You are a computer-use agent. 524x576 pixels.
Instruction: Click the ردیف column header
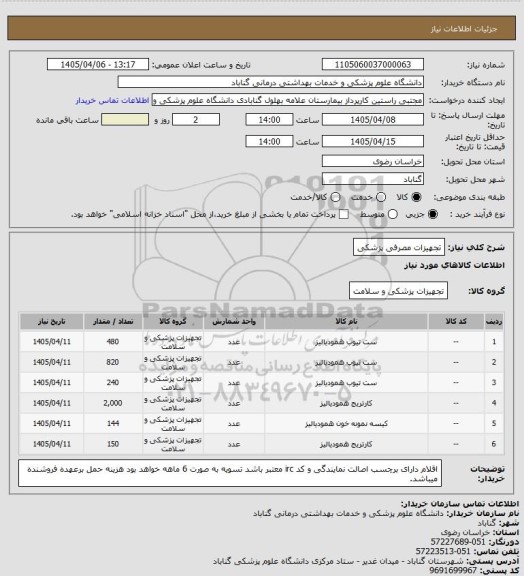pos(494,322)
